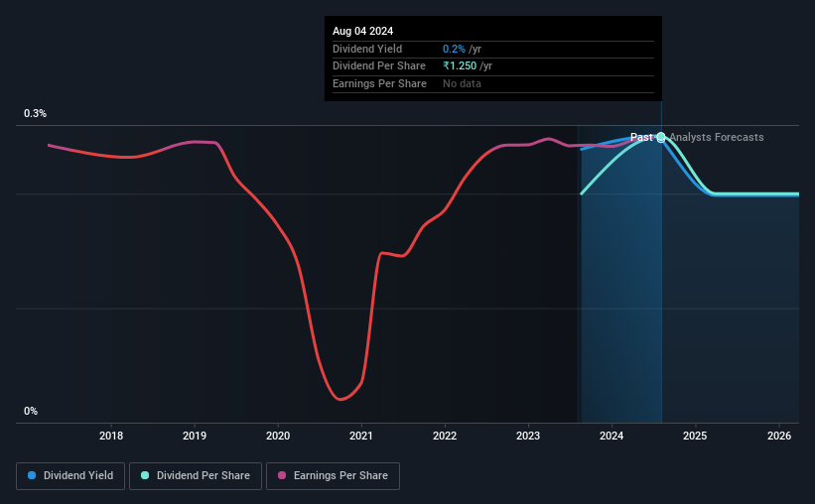Select the 2019 x-axis label
815x504 pixels.
pos(195,436)
